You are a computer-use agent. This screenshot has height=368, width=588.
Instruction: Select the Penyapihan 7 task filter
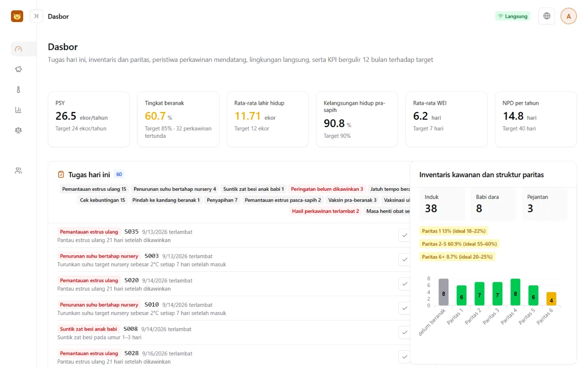(222, 200)
